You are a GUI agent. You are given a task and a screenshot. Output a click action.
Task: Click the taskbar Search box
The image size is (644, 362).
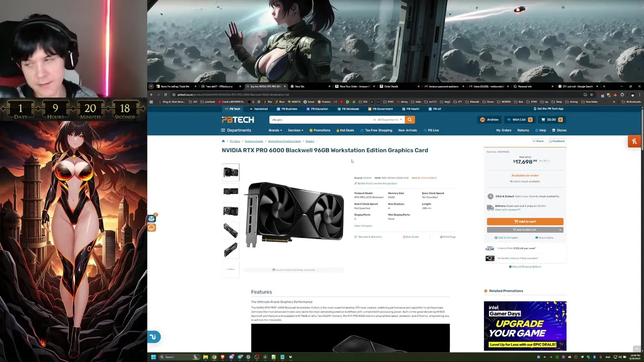coord(180,357)
